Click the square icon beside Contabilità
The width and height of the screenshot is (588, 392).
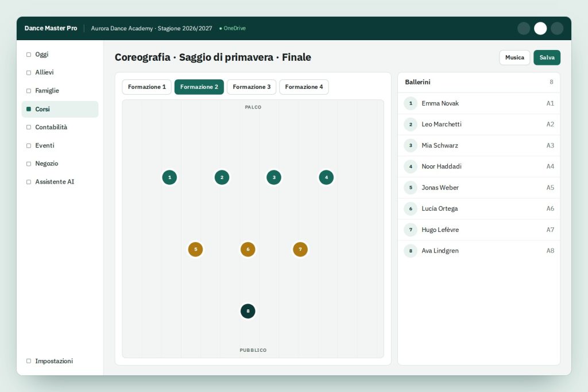(x=29, y=127)
